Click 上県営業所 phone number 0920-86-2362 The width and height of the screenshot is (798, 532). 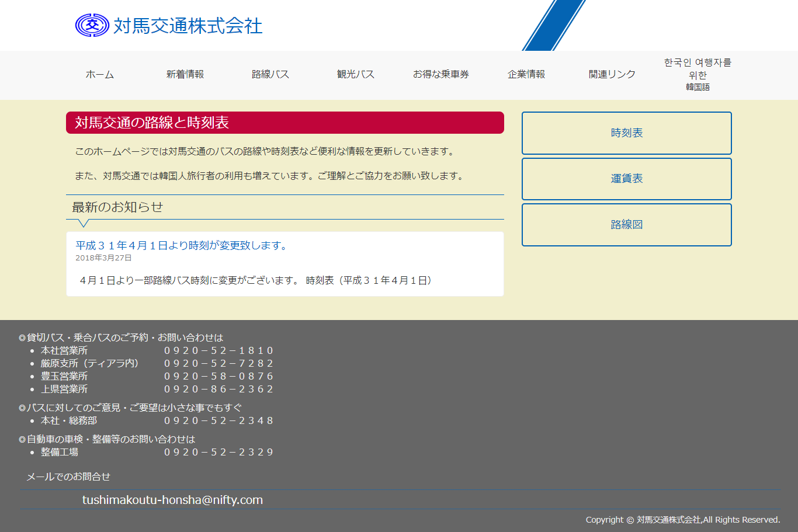pyautogui.click(x=218, y=389)
